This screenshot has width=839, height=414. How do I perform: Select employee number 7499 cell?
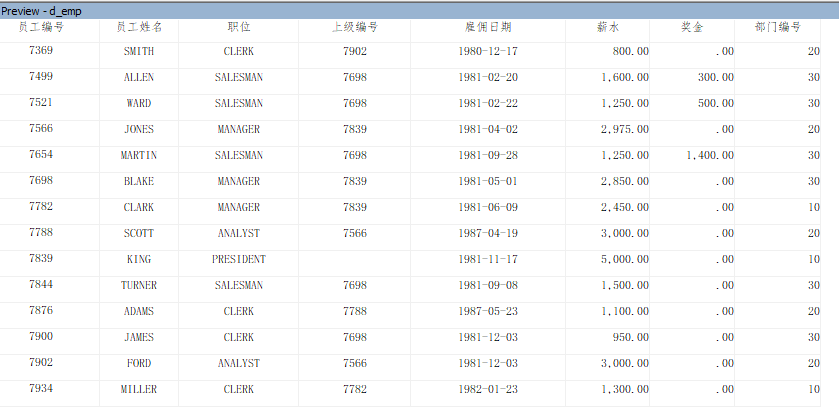click(41, 76)
